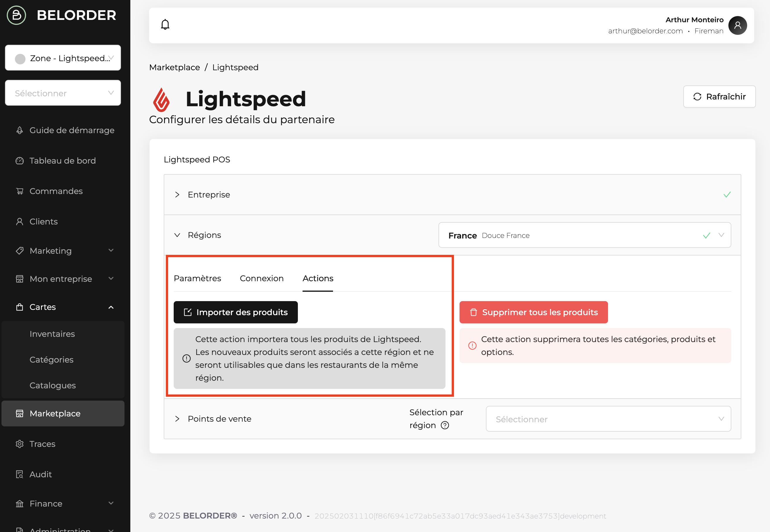Image resolution: width=770 pixels, height=532 pixels.
Task: Click the gear icon beside Traces
Action: click(20, 444)
